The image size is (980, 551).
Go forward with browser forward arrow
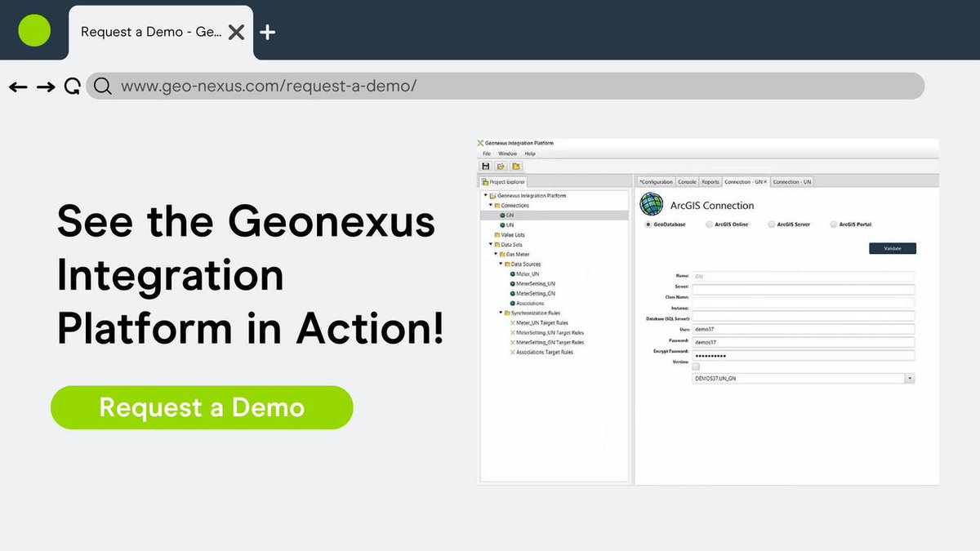(46, 87)
